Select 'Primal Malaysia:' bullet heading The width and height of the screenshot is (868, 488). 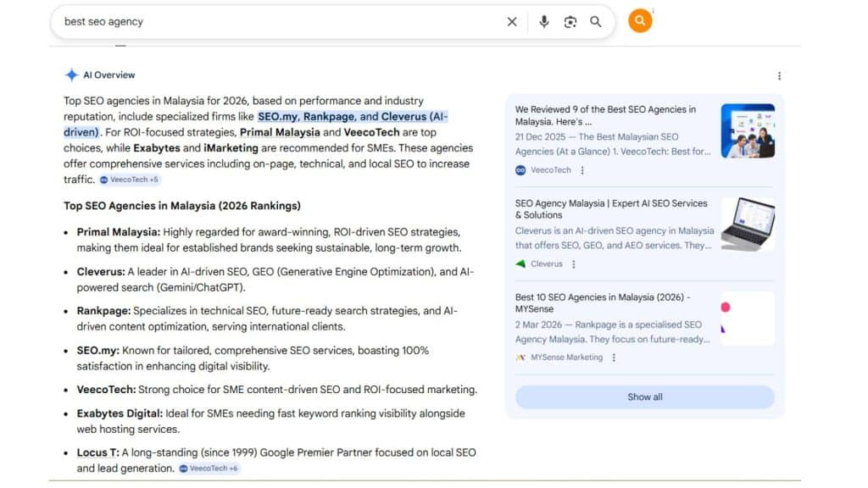(x=119, y=232)
